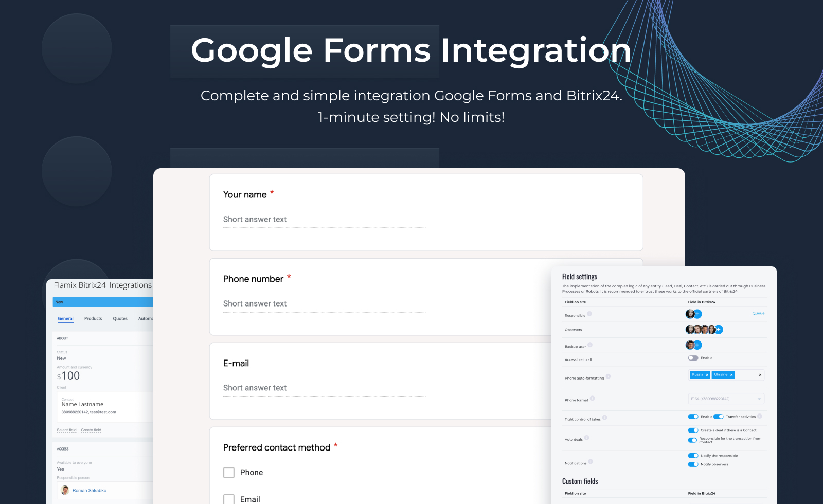Open the info tooltip next to Backup user
The height and width of the screenshot is (504, 823).
point(591,345)
